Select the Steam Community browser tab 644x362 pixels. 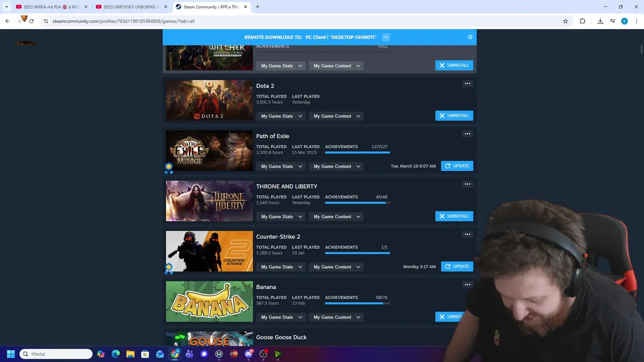pos(211,7)
